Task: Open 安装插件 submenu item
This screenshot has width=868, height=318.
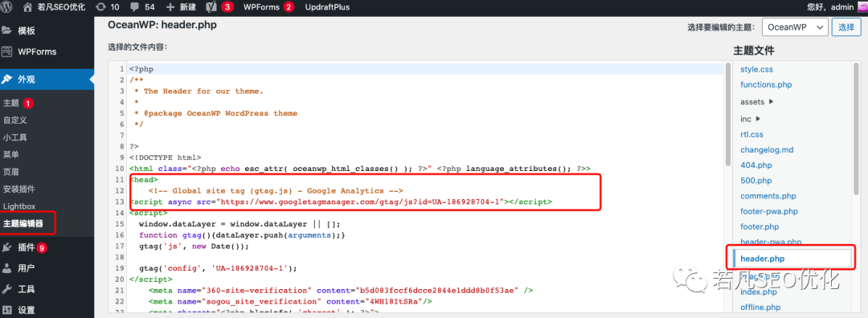Action: [x=18, y=190]
